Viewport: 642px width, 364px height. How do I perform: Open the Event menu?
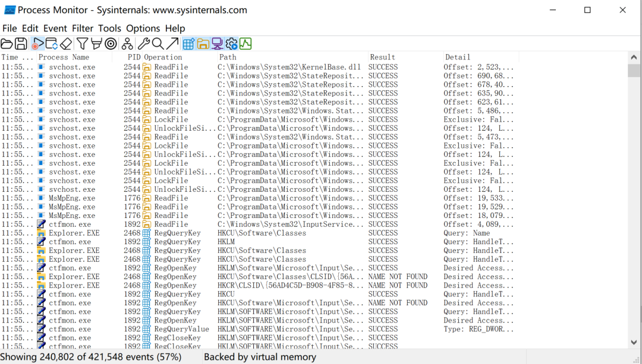coord(55,29)
